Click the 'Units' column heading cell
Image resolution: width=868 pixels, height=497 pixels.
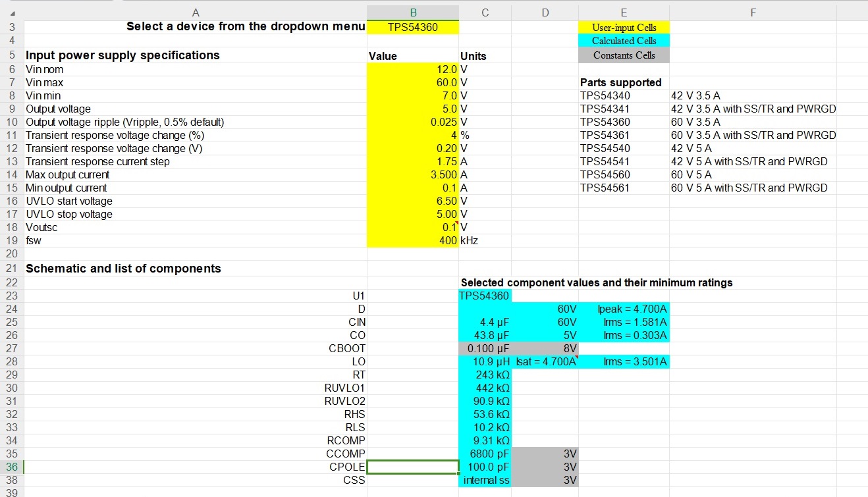pos(485,56)
